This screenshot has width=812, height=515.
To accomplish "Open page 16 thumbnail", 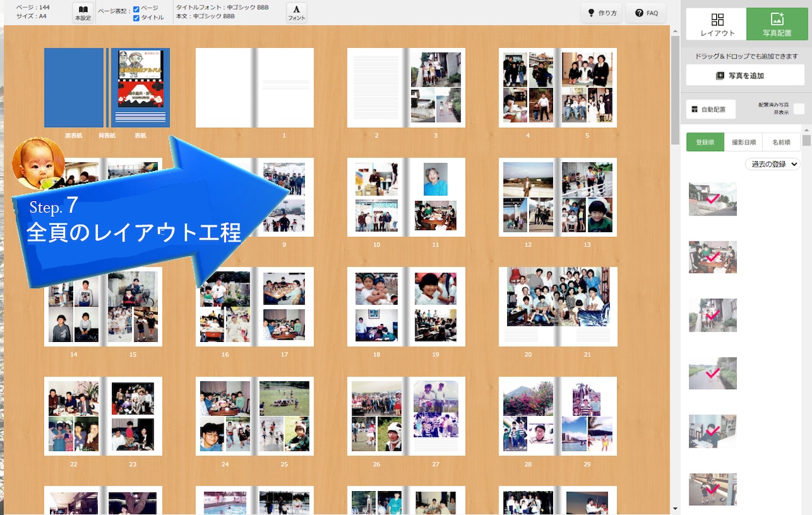I will tap(225, 307).
